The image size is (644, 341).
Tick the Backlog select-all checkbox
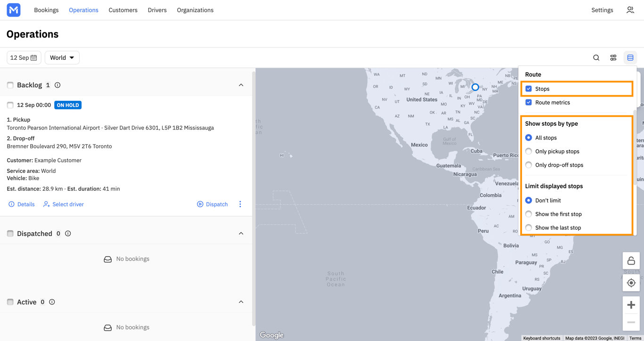pos(10,85)
